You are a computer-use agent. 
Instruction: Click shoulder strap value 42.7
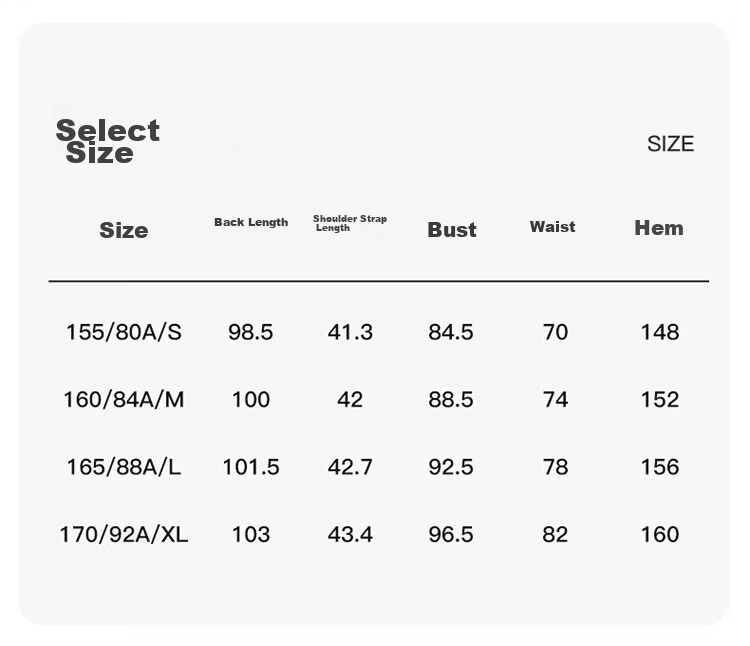350,467
